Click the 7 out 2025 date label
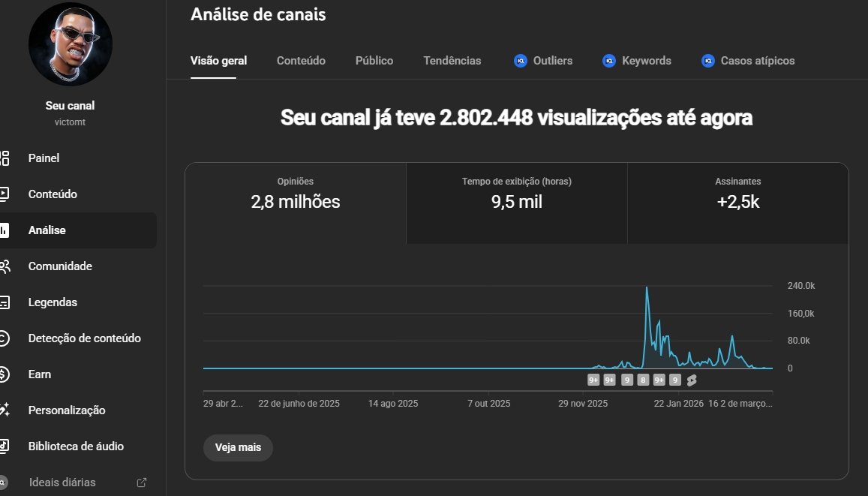 click(489, 404)
